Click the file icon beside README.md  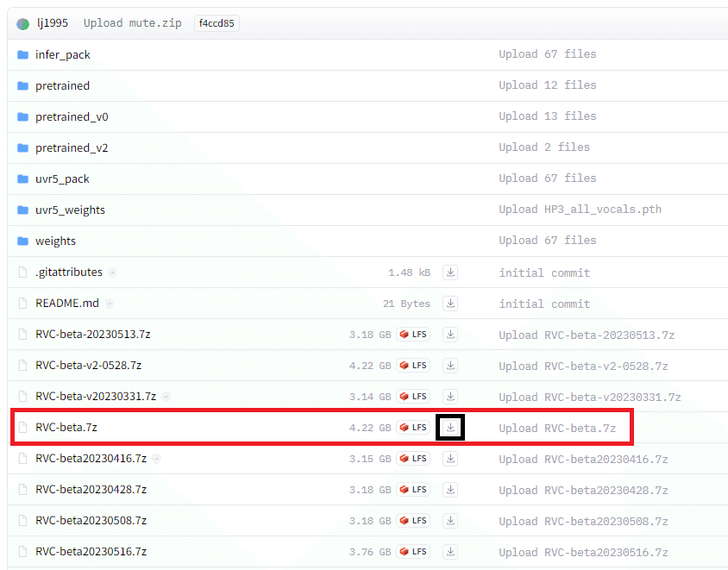[x=22, y=303]
